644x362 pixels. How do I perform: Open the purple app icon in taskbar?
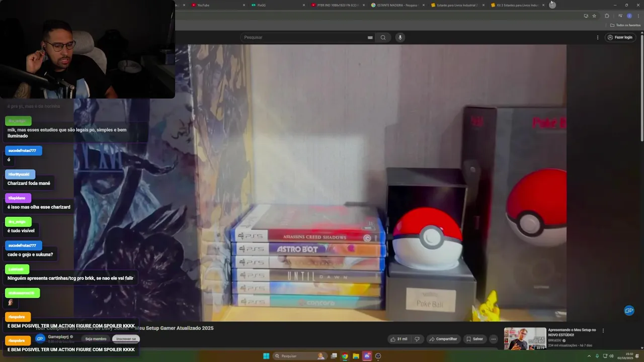pyautogui.click(x=367, y=356)
